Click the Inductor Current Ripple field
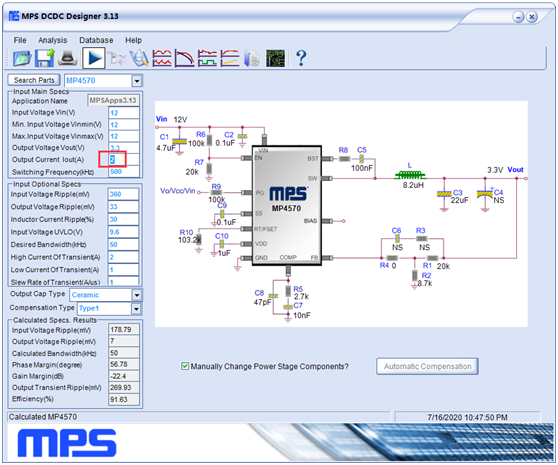 pyautogui.click(x=123, y=220)
